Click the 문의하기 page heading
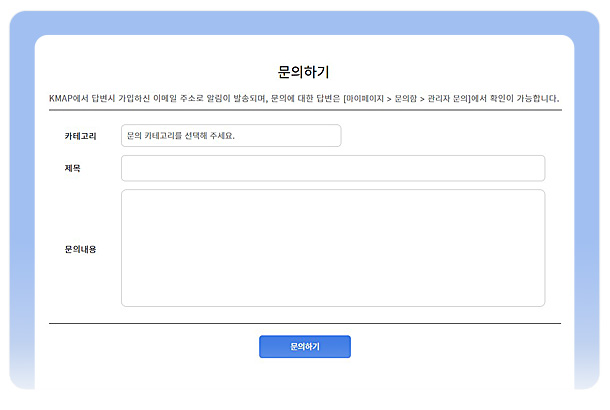This screenshot has width=610, height=410. pos(304,72)
